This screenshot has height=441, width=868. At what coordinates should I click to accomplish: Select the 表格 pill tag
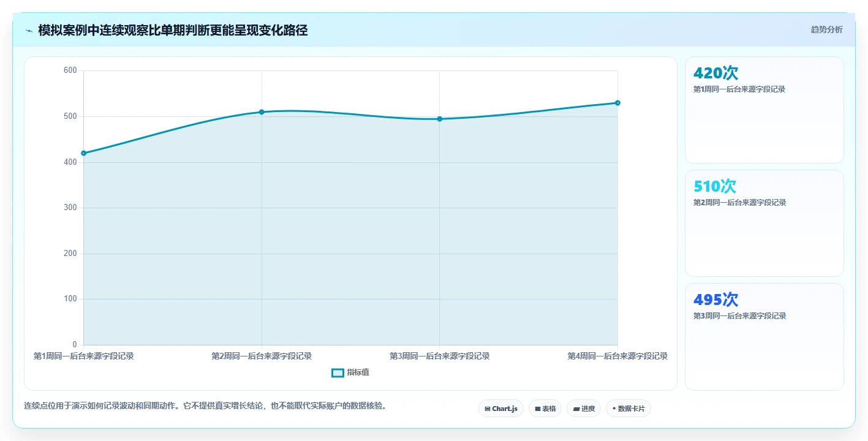pos(545,409)
